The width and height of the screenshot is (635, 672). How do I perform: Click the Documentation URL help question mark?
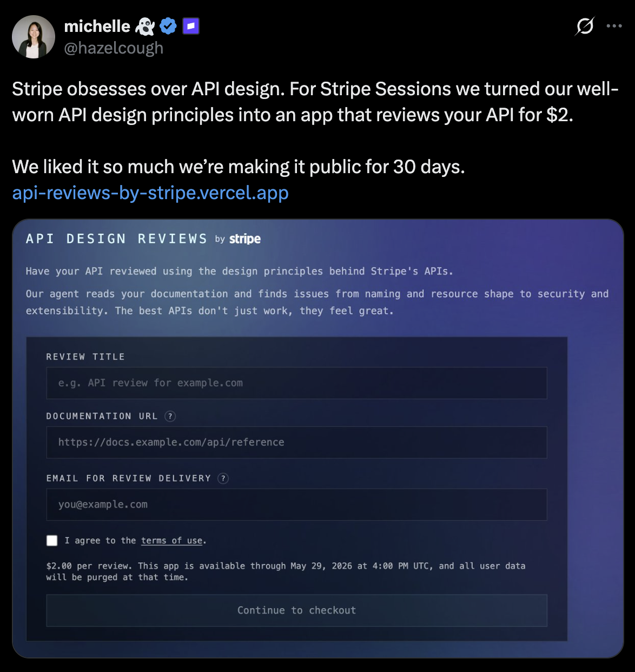click(x=170, y=416)
